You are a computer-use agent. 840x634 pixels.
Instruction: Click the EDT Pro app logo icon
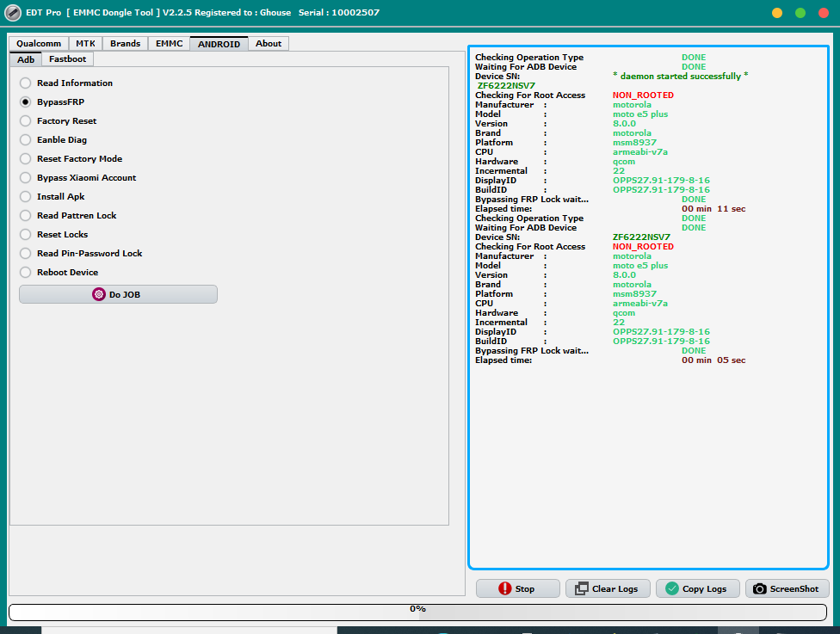point(13,13)
